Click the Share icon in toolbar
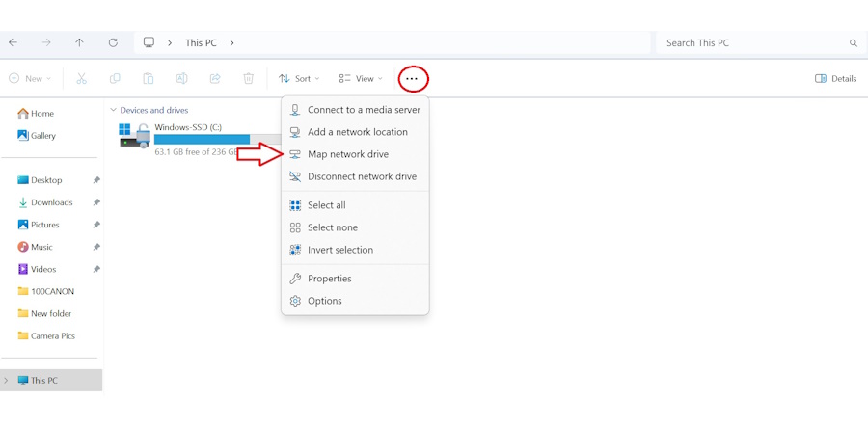868x427 pixels. pyautogui.click(x=215, y=79)
